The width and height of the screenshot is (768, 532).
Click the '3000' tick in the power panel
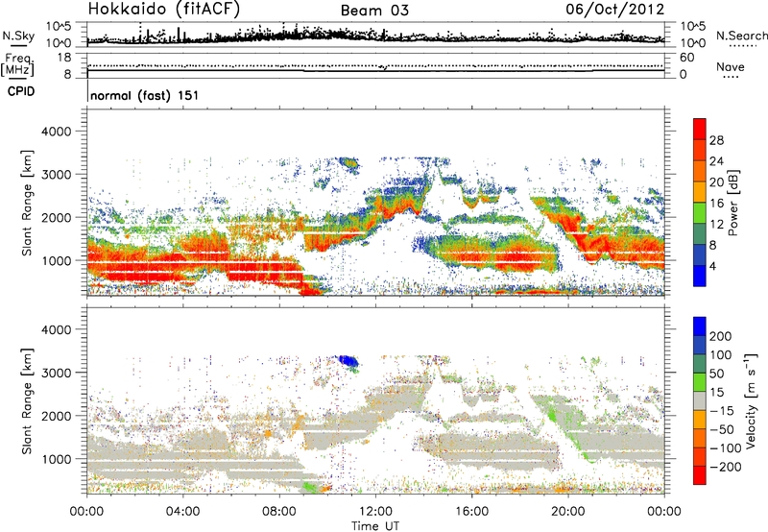pyautogui.click(x=57, y=175)
